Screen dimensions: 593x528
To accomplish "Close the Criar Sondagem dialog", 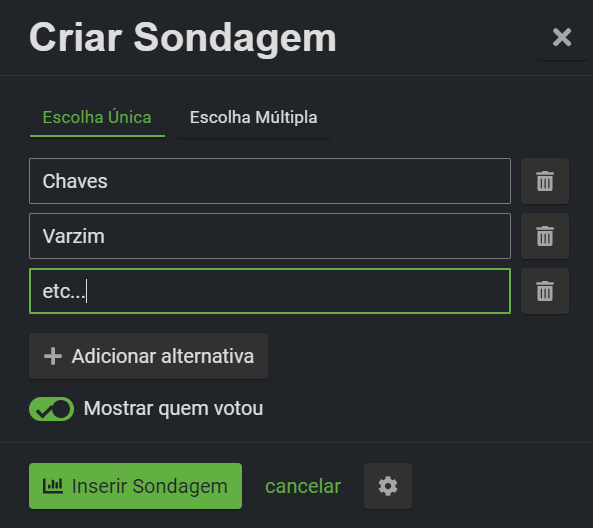I will click(x=562, y=37).
